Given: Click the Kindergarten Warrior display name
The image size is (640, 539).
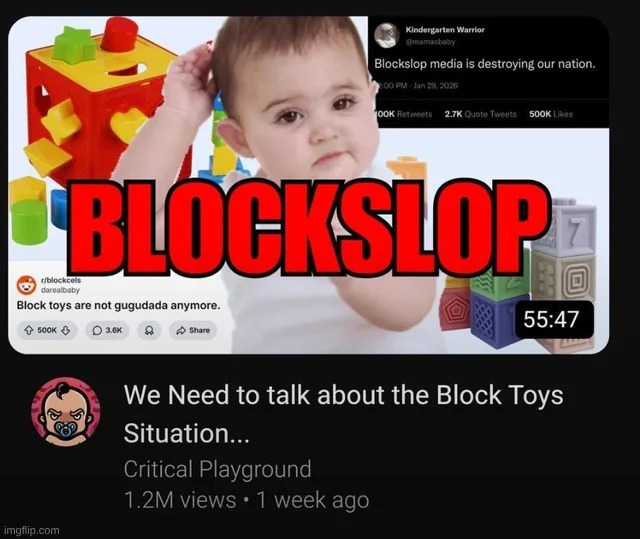Looking at the screenshot, I should point(445,30).
